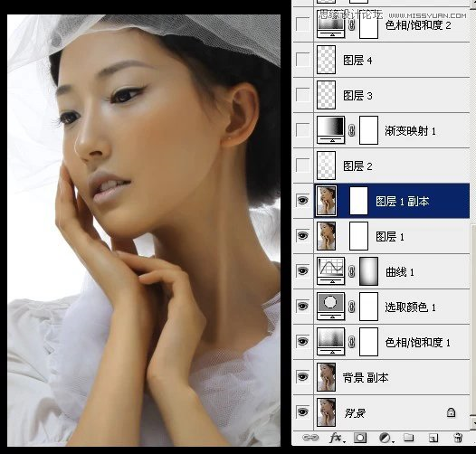This screenshot has width=476, height=454.
Task: Select the 图层 1 副本 layer thumbnail
Action: (x=327, y=201)
